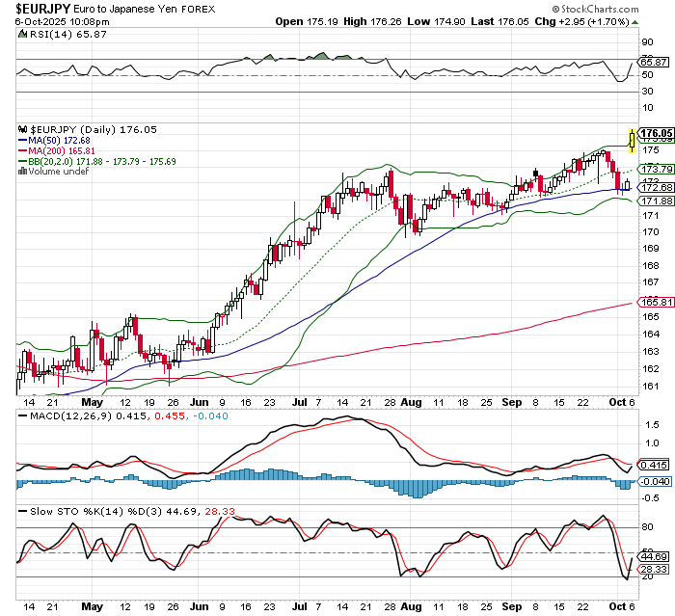Click the latest yellow-highlighted candle on the chart

point(632,140)
